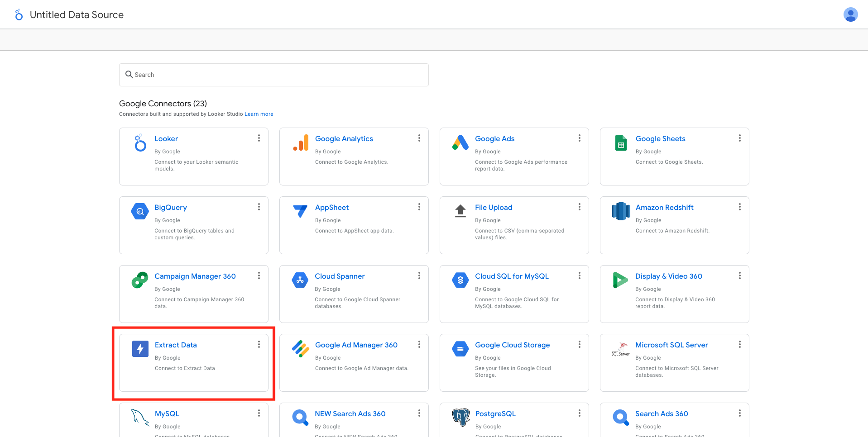Click the BigQuery hexagon icon

click(140, 211)
